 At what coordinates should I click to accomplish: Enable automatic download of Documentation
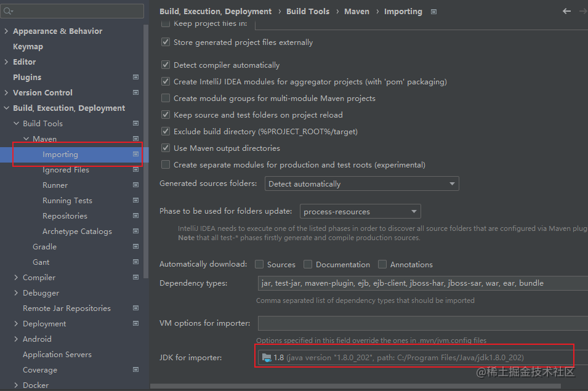tap(308, 264)
